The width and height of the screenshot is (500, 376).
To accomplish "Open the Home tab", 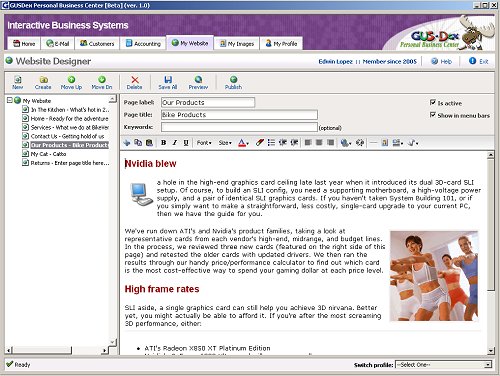I will tap(24, 44).
